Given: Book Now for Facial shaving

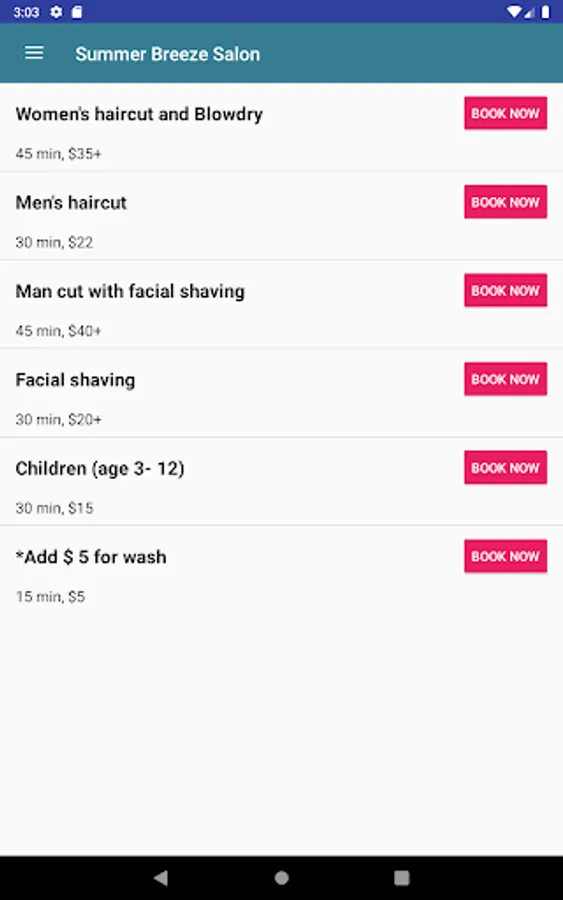Looking at the screenshot, I should click(506, 379).
